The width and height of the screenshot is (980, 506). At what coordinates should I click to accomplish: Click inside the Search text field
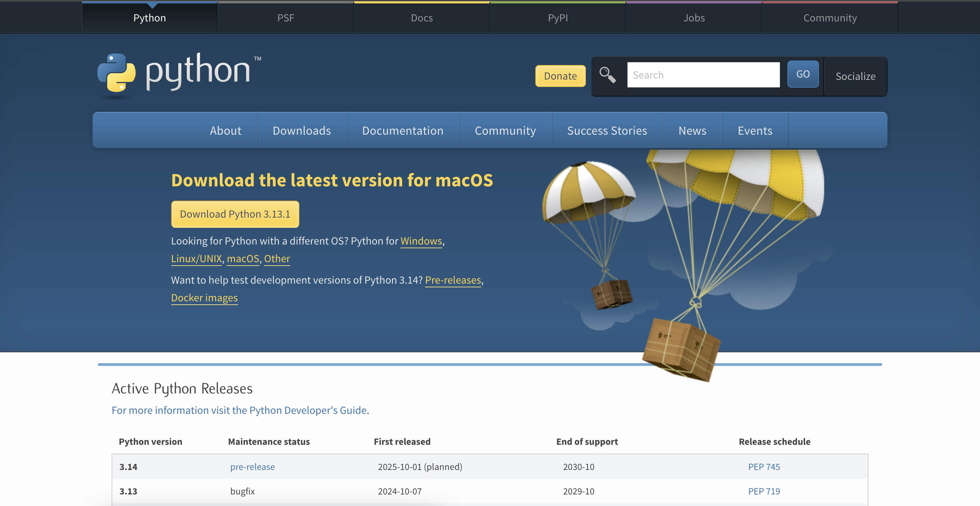click(703, 75)
